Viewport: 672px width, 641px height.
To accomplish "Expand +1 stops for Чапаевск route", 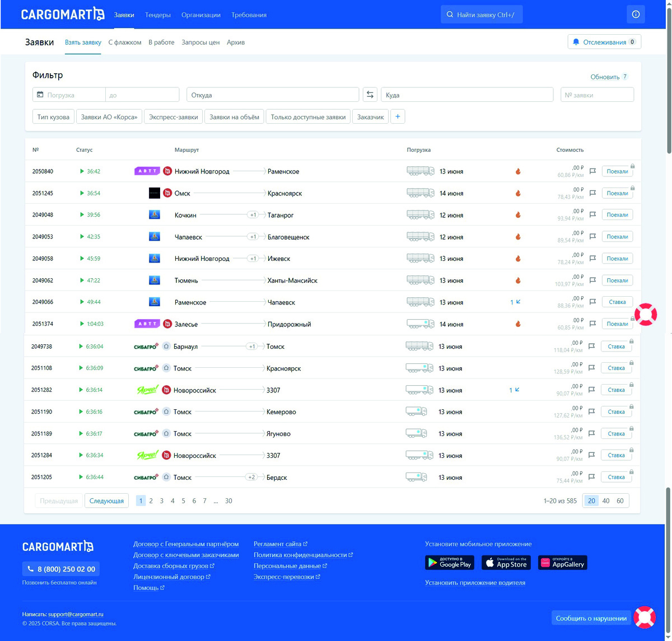I will (253, 237).
